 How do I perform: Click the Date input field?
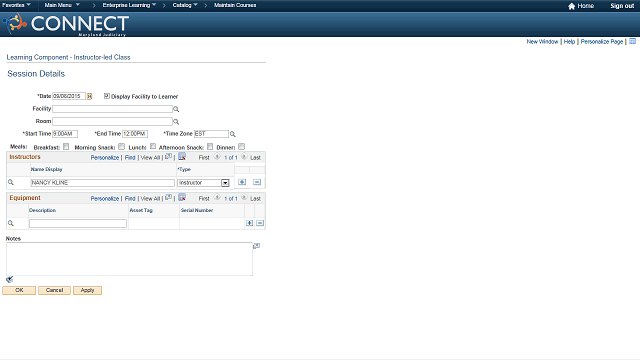[x=69, y=96]
